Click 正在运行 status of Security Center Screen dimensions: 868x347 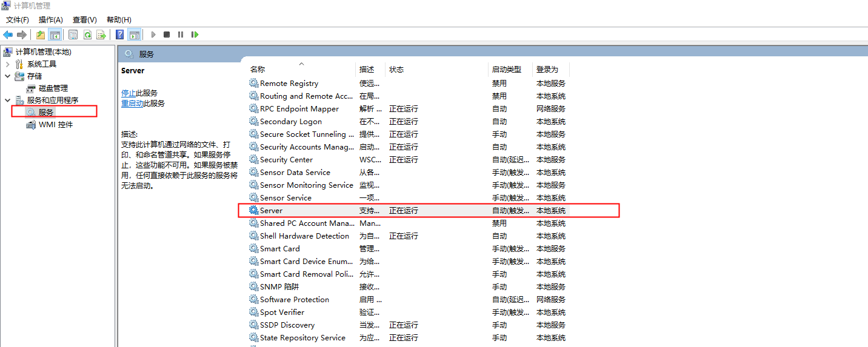pos(404,159)
